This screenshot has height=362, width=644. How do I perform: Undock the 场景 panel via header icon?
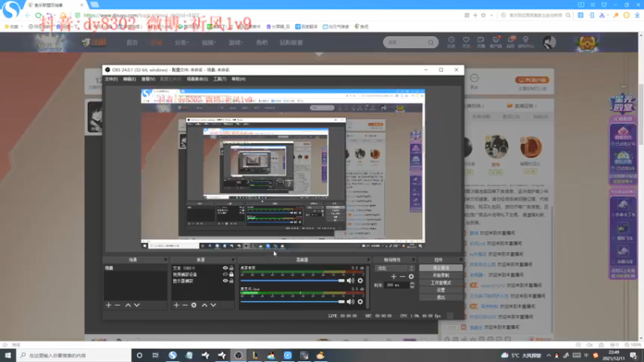166,259
